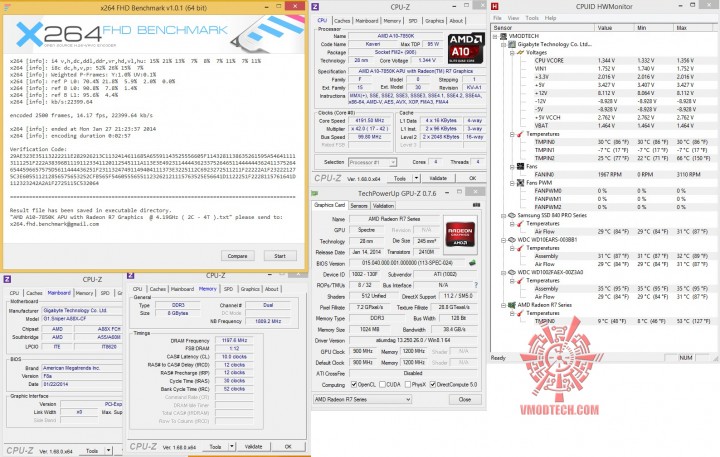Click the Gigabyte motherboard icon in HWMonitor tree
The image size is (720, 457).
click(512, 45)
